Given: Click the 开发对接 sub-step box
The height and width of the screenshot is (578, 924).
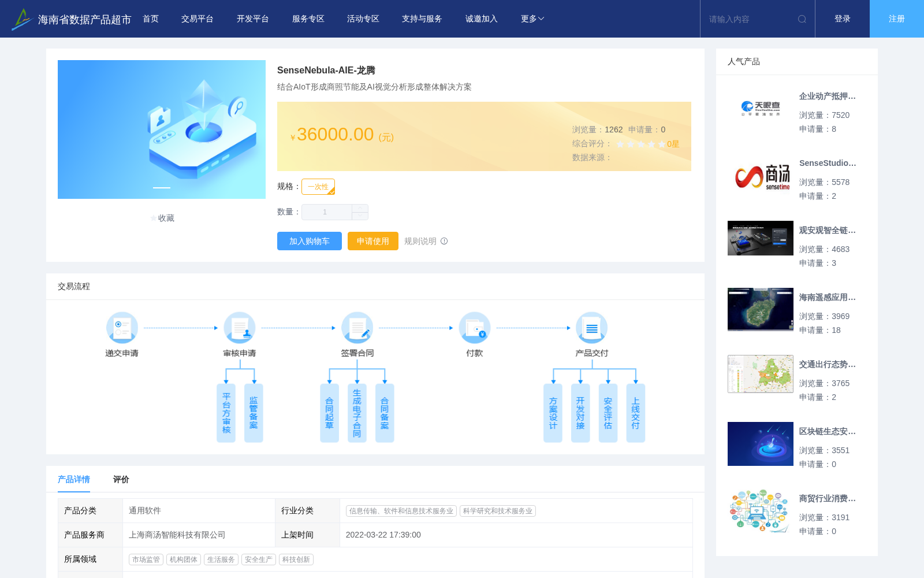Looking at the screenshot, I should click(580, 413).
